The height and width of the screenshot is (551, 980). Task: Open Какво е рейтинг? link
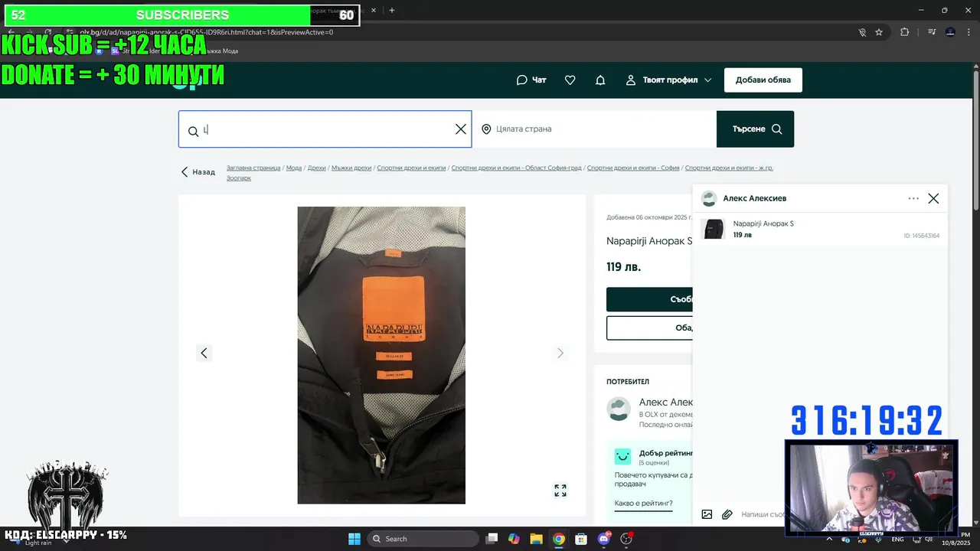click(x=643, y=503)
